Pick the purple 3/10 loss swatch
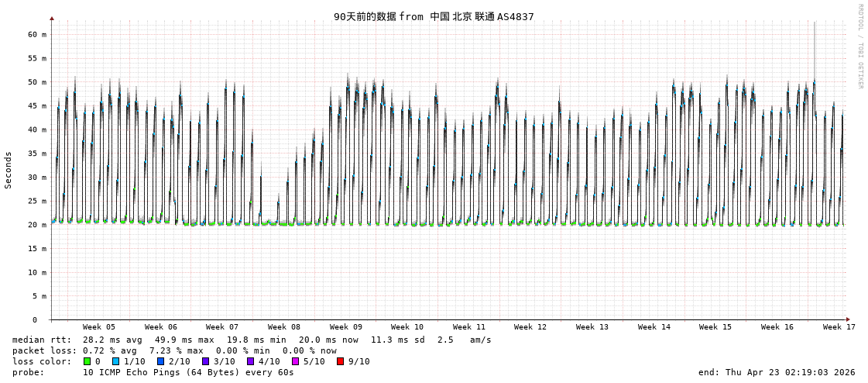 click(206, 361)
